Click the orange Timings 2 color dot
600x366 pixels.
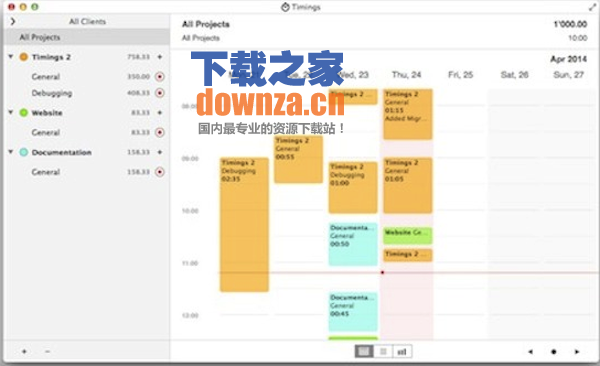24,57
